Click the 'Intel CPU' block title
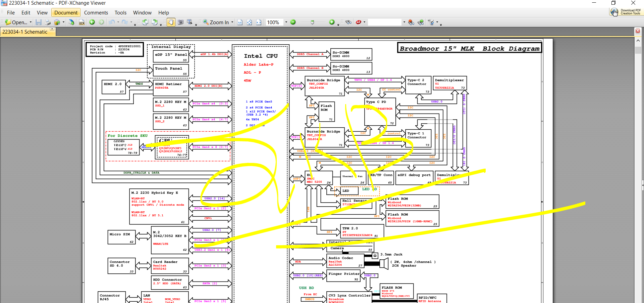Image resolution: width=644 pixels, height=303 pixels. tap(261, 56)
